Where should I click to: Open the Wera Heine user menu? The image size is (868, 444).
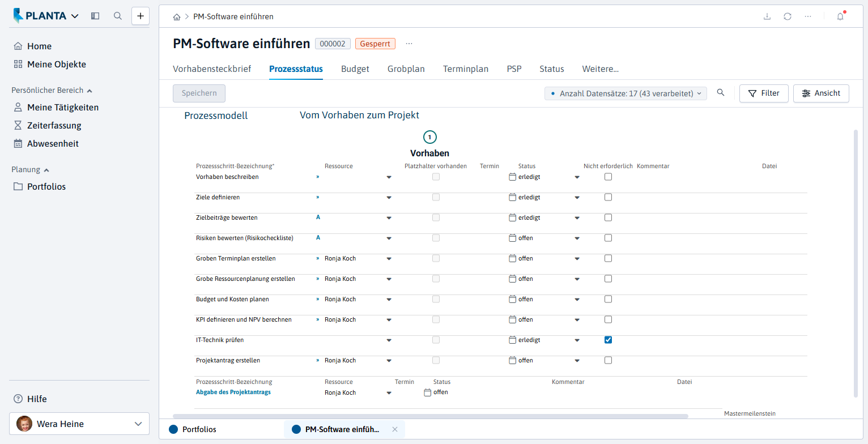[x=79, y=424]
